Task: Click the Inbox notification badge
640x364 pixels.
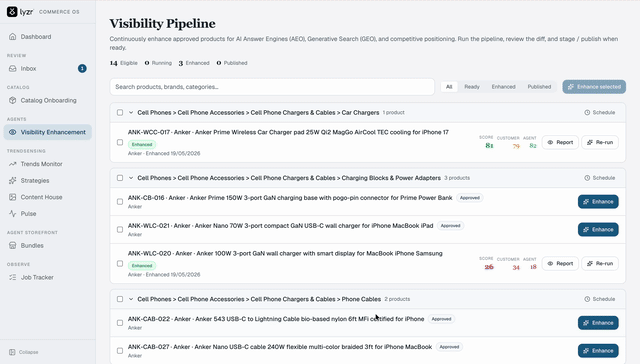Action: [x=82, y=69]
